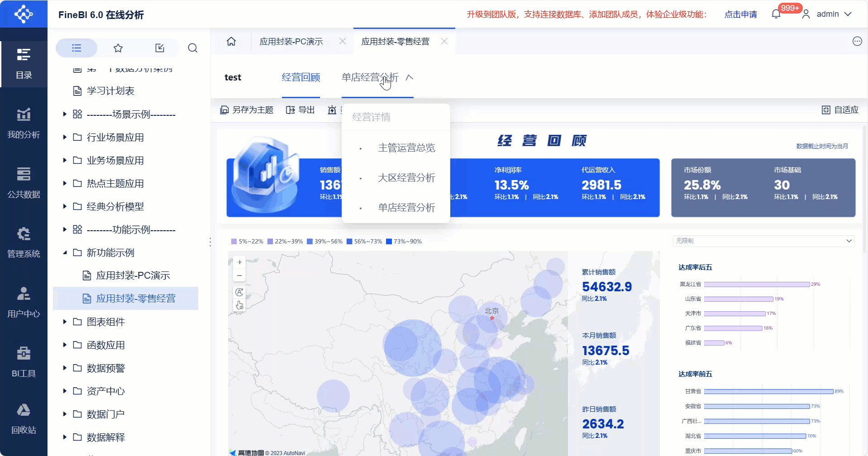Go to home tab icon

pos(231,42)
